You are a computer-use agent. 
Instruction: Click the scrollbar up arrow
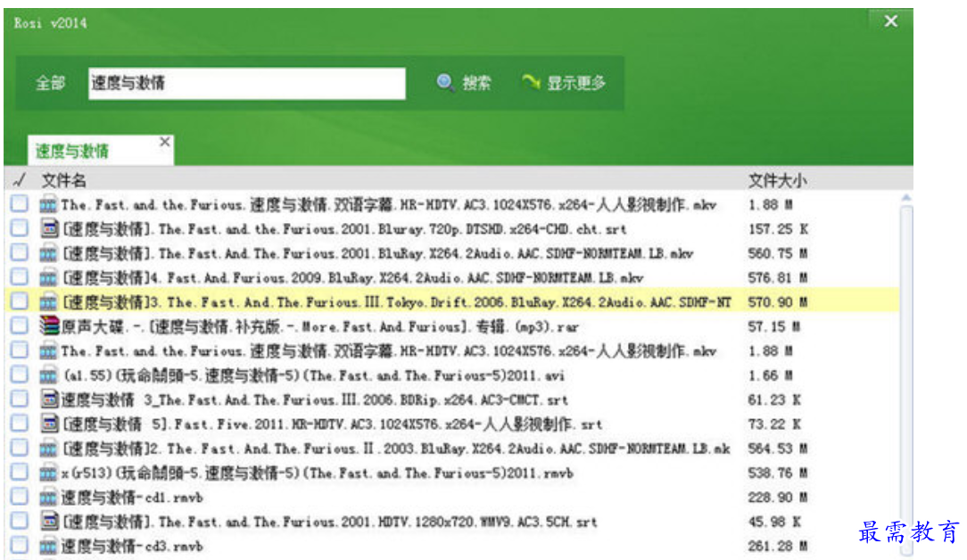click(x=906, y=198)
